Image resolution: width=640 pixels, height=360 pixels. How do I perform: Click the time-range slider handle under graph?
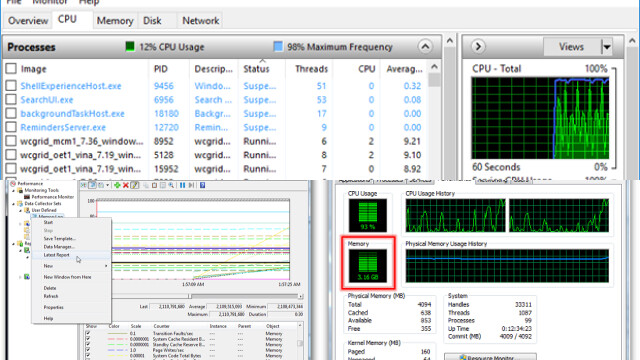[x=190, y=296]
